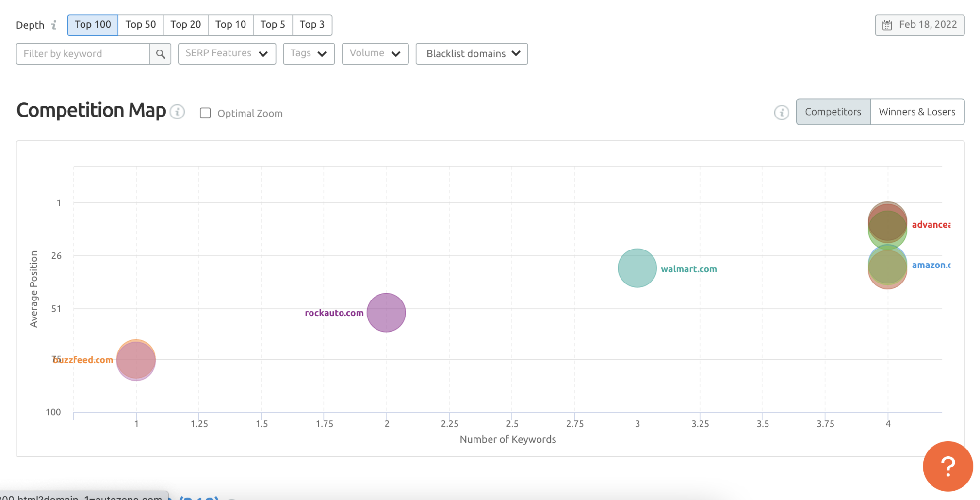Click the blue amazon.c… domain label
Viewport: 980px width, 500px height.
click(931, 265)
